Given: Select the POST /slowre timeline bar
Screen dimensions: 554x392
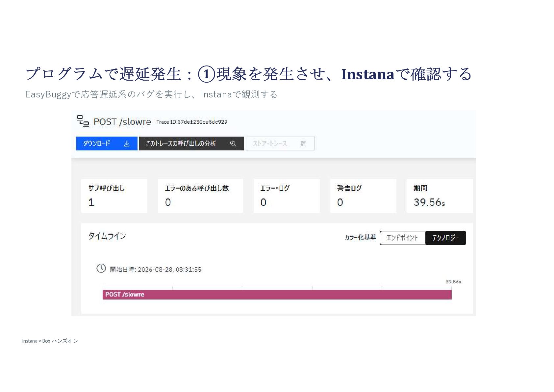Looking at the screenshot, I should pyautogui.click(x=277, y=295).
